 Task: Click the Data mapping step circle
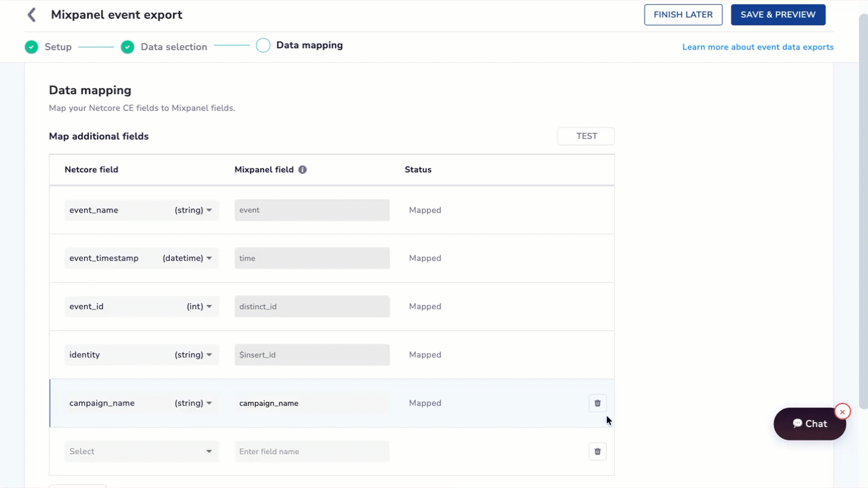pos(263,45)
